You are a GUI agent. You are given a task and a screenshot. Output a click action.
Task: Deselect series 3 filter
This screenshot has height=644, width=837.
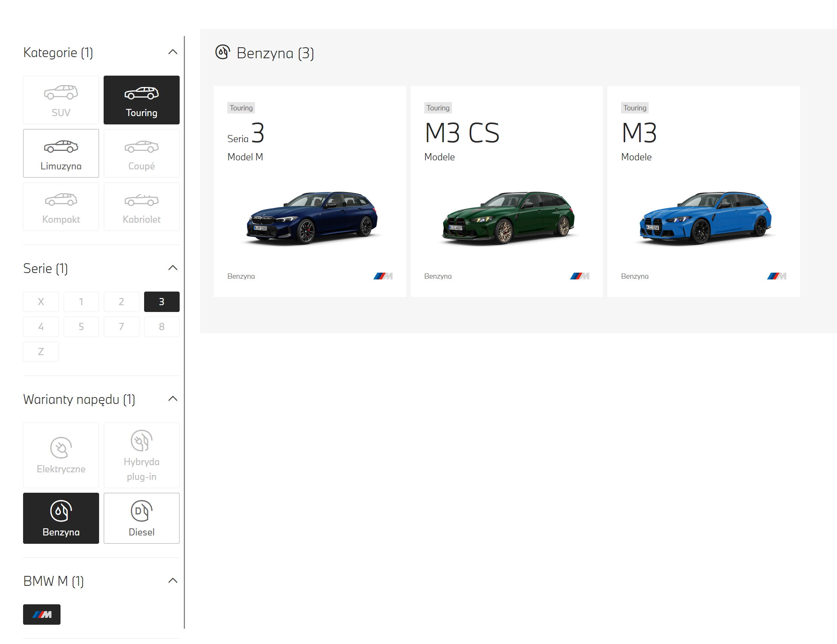pos(162,301)
